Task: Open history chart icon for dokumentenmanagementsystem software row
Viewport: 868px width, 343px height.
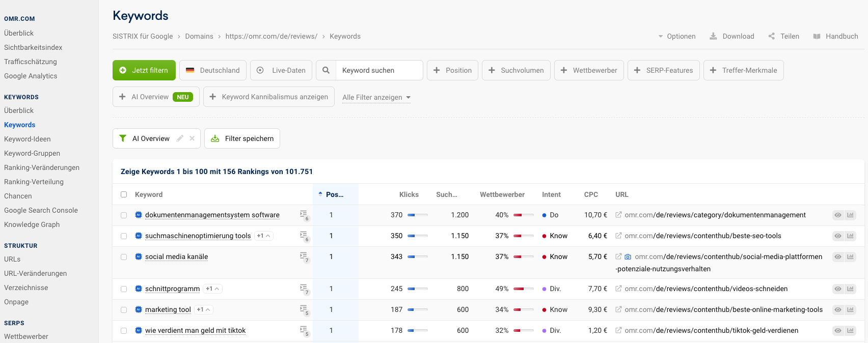Action: [x=850, y=215]
